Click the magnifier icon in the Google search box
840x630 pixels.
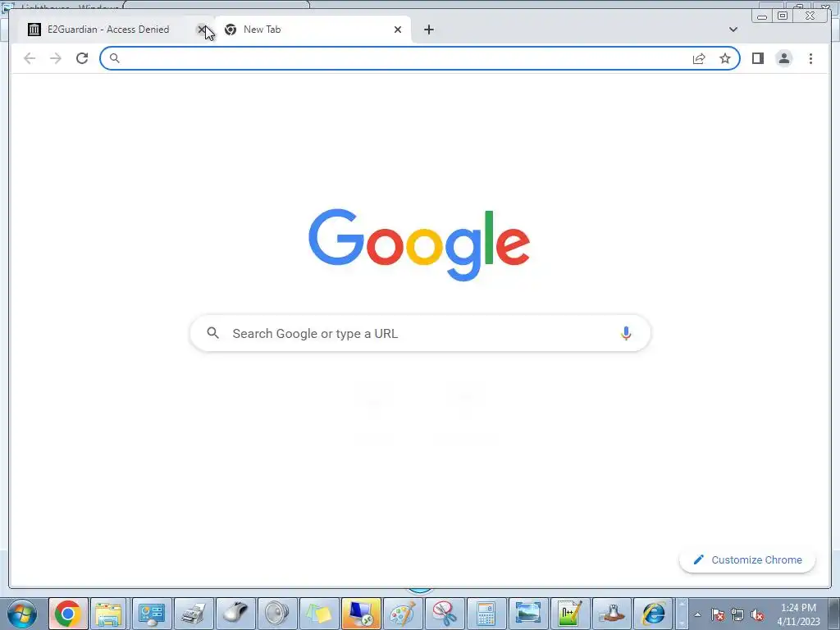tap(212, 333)
